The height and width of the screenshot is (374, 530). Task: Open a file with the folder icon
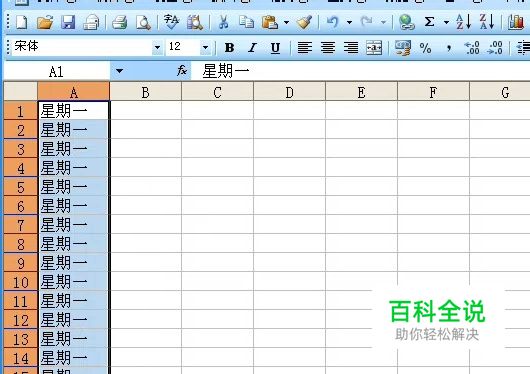45,22
